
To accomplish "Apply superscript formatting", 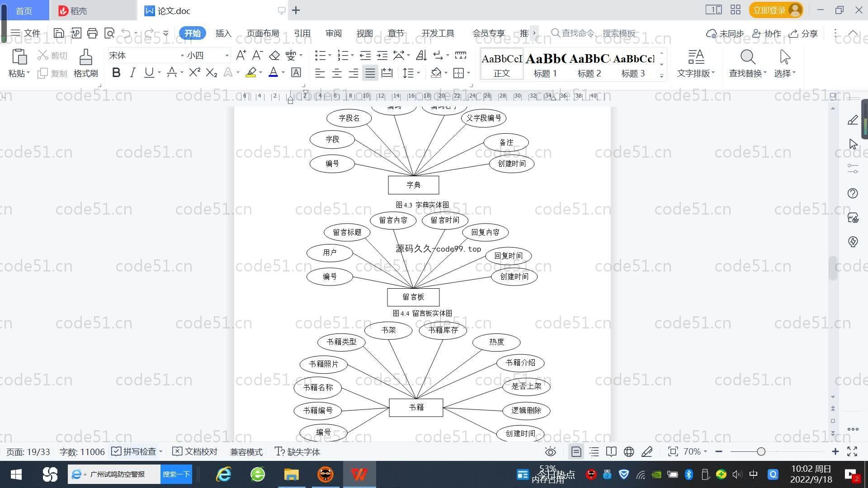I will [194, 72].
